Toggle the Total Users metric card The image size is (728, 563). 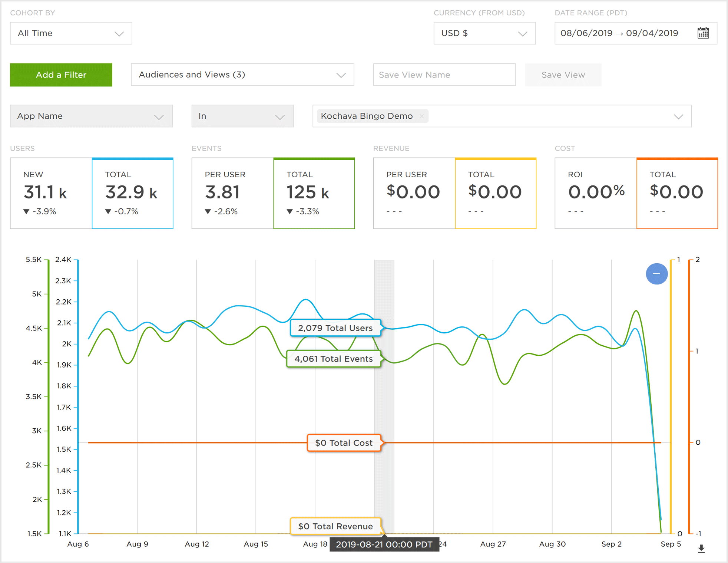click(x=132, y=193)
